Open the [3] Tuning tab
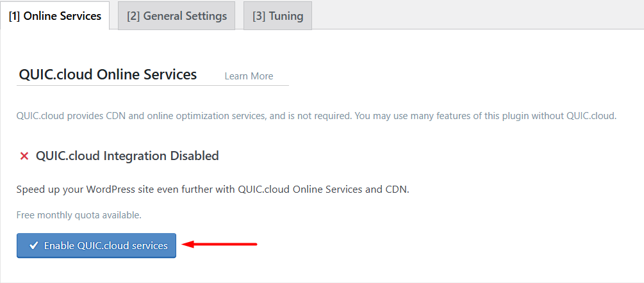The height and width of the screenshot is (283, 644). (x=277, y=16)
